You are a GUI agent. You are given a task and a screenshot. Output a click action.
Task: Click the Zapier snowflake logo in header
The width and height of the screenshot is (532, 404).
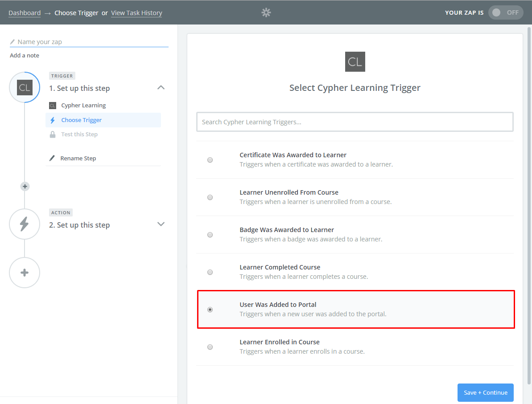(266, 12)
